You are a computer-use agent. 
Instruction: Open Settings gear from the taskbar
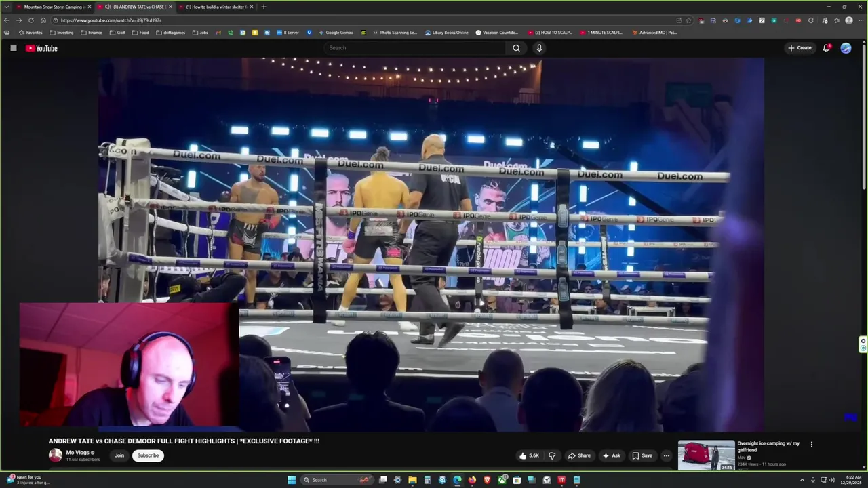(397, 480)
